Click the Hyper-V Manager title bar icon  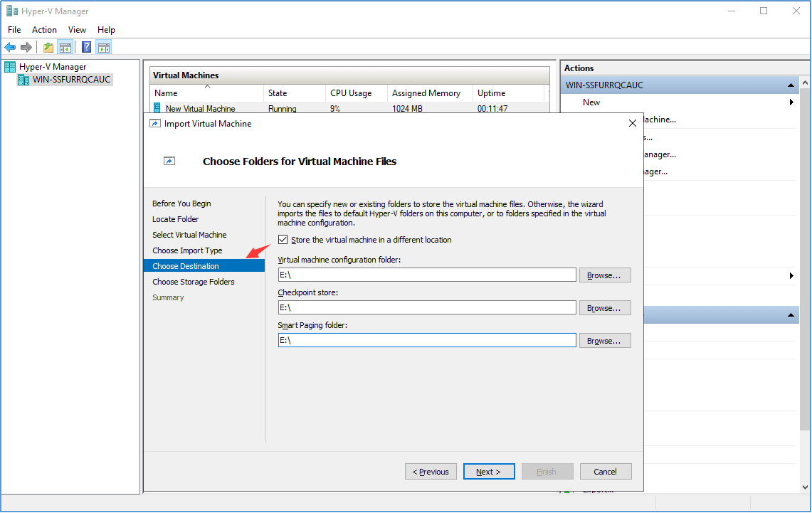tap(11, 11)
